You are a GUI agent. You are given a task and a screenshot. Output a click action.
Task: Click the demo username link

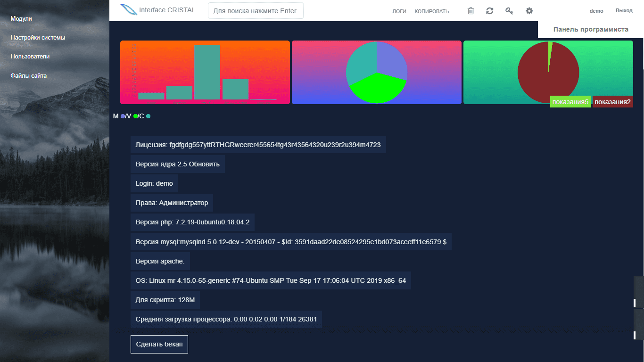(x=596, y=11)
